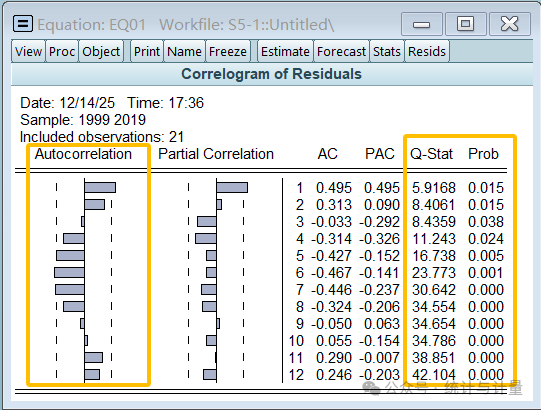Click the Autocorrelation column header
This screenshot has height=410, width=541.
pos(83,154)
